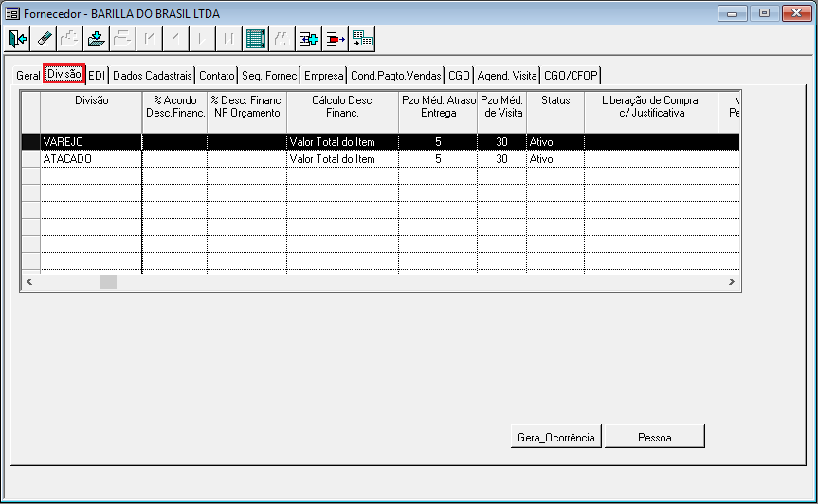Click the save folder with arrow icon

pyautogui.click(x=97, y=39)
